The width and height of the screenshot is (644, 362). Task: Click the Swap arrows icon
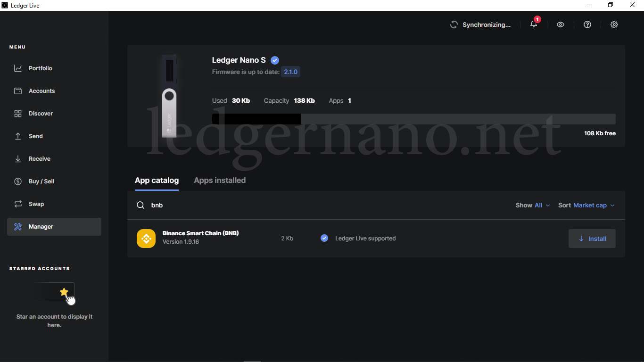pyautogui.click(x=18, y=204)
